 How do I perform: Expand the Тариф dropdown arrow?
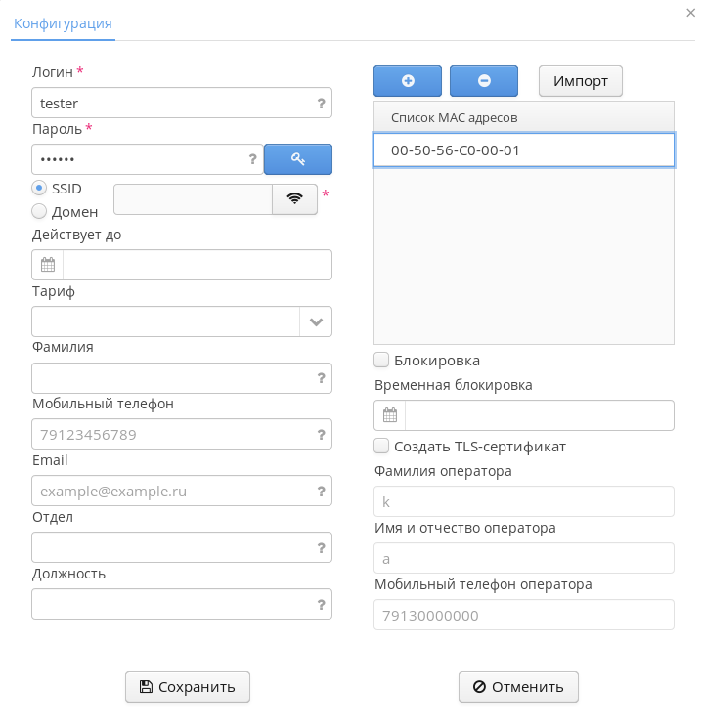click(316, 321)
